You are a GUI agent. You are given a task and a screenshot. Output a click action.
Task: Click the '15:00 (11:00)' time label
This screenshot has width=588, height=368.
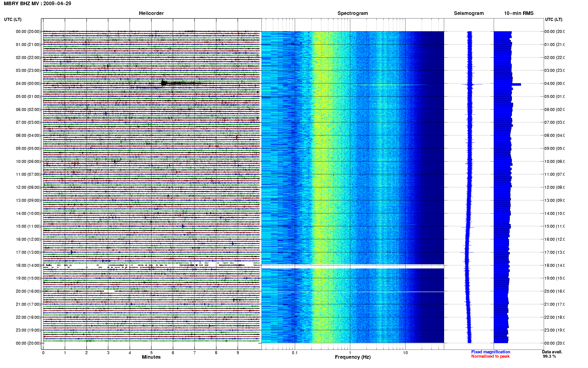(x=28, y=226)
